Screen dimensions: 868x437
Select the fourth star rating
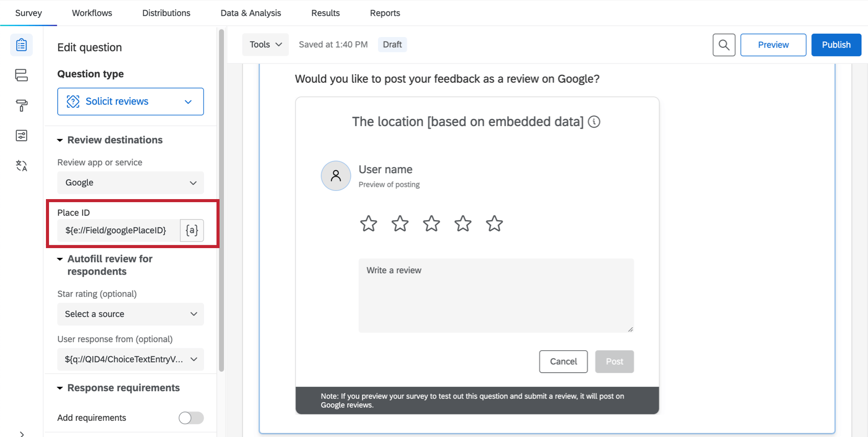click(x=463, y=223)
